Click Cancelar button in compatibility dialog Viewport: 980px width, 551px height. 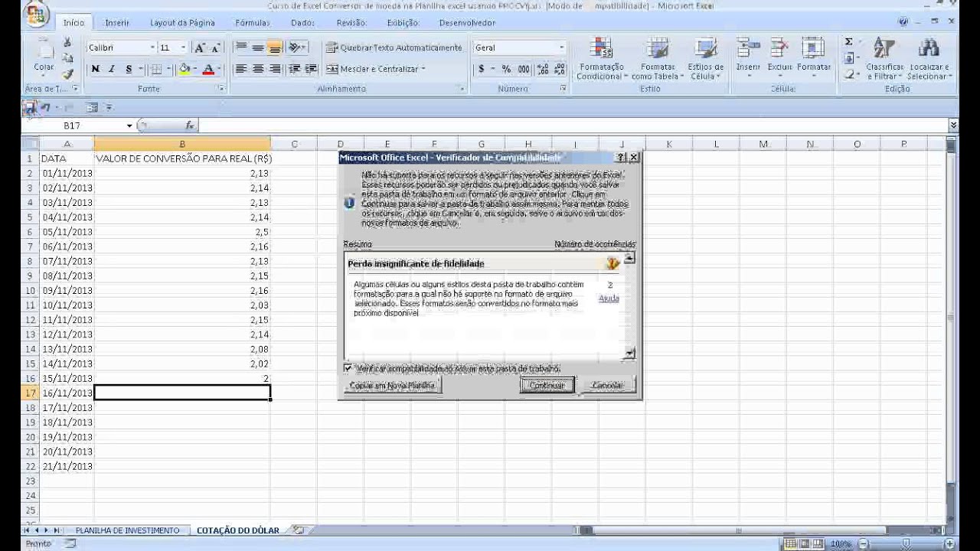(609, 386)
